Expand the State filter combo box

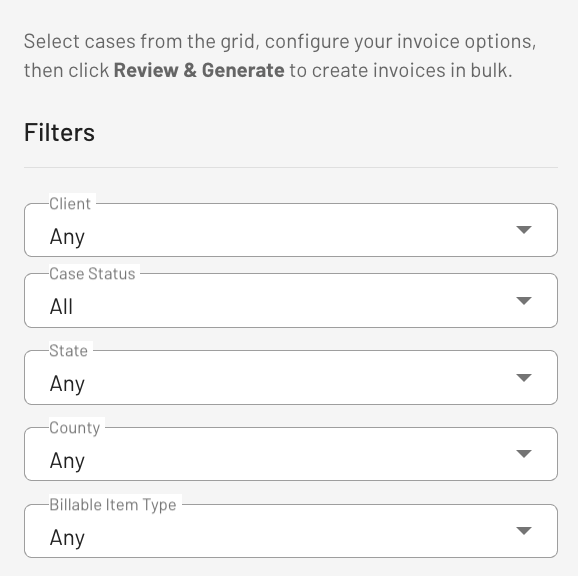pos(290,377)
